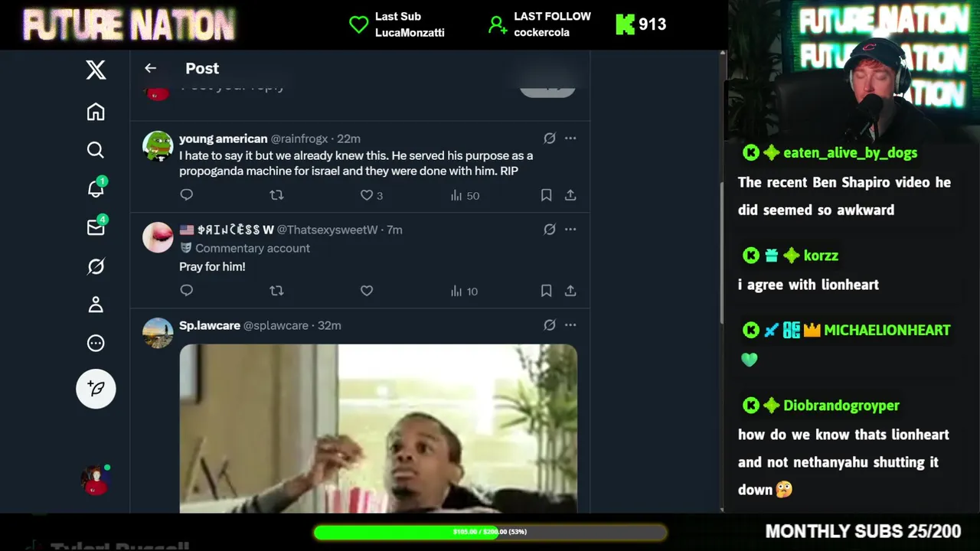Image resolution: width=980 pixels, height=551 pixels.
Task: Bookmark the young american reply
Action: (x=546, y=195)
